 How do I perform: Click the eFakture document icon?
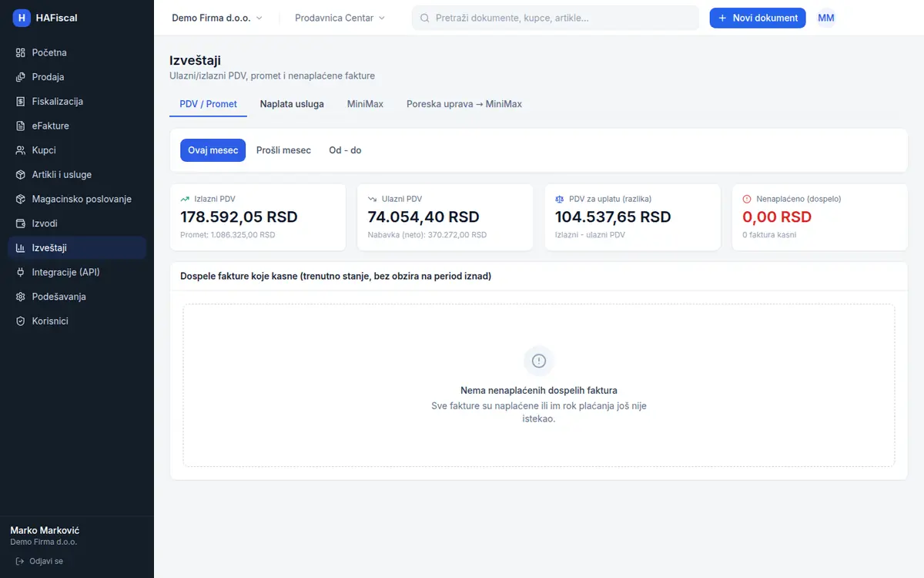[21, 126]
